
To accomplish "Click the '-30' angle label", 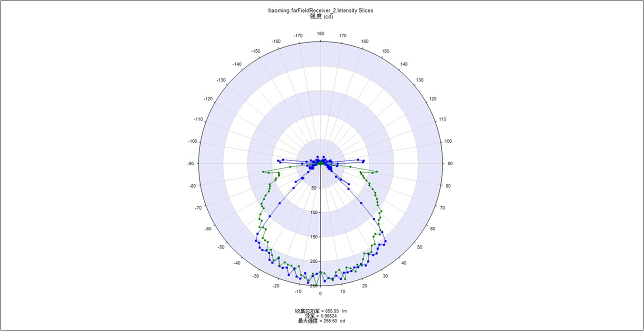I will (255, 276).
